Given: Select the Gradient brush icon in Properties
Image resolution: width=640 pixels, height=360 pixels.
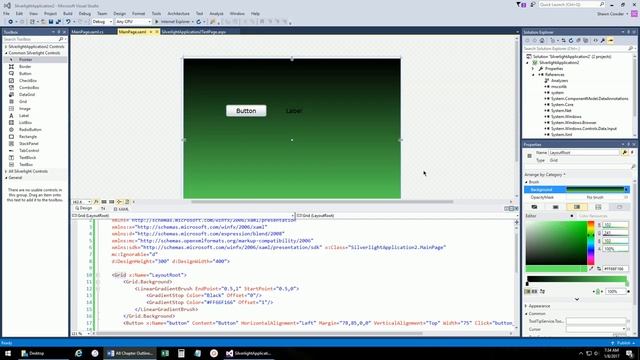Looking at the screenshot, I should coord(577,207).
